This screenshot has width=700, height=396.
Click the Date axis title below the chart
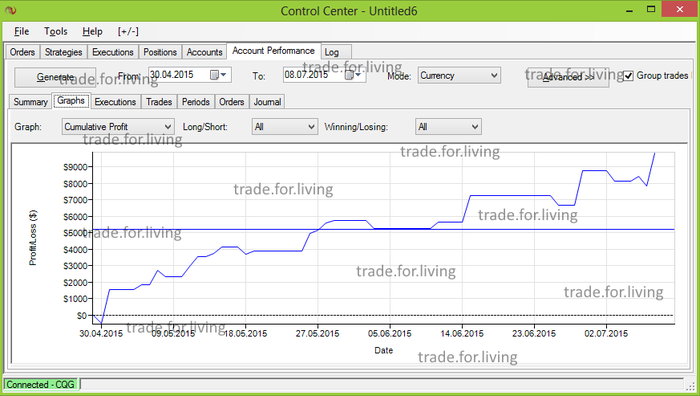click(x=383, y=350)
